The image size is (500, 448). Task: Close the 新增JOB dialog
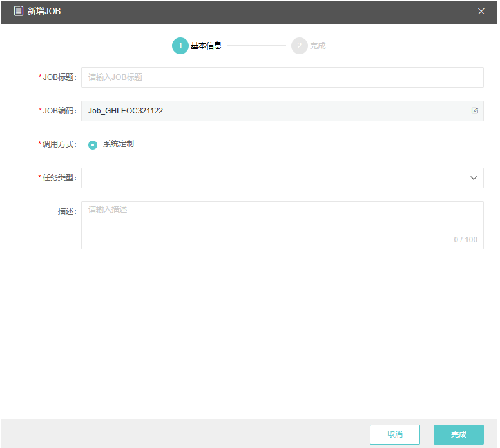coord(481,12)
